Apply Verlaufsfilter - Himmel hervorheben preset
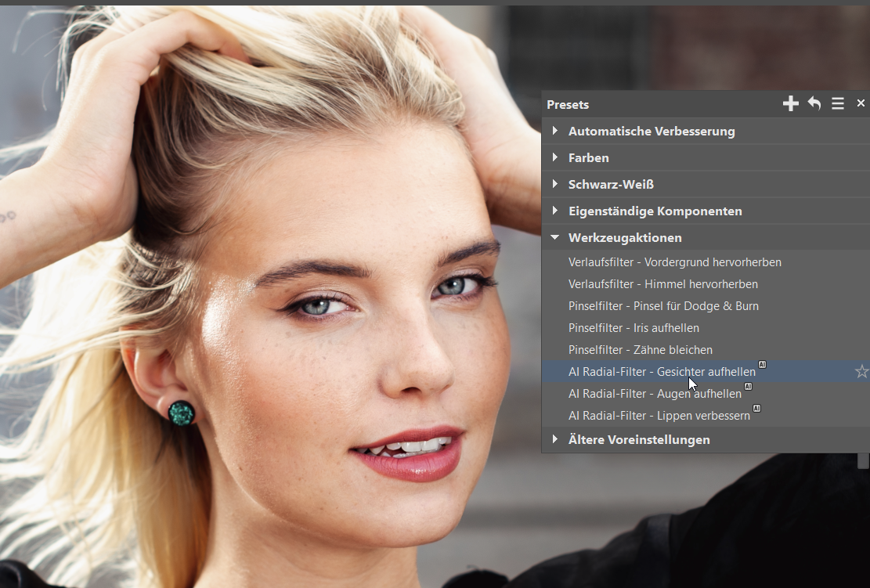 tap(662, 284)
